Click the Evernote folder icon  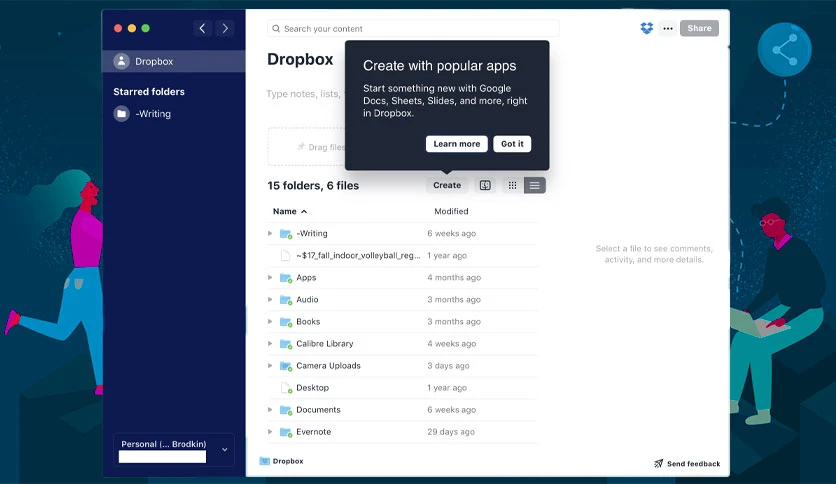286,432
